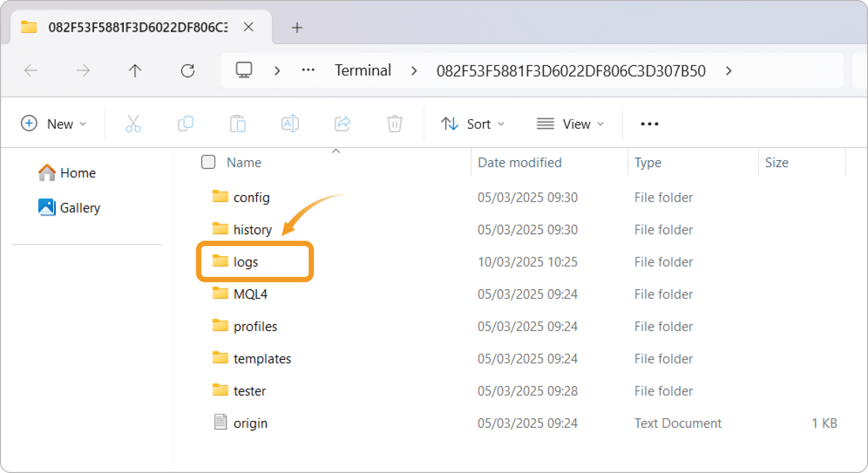Select the tester folder name
Viewport: 868px width, 473px height.
[x=250, y=391]
